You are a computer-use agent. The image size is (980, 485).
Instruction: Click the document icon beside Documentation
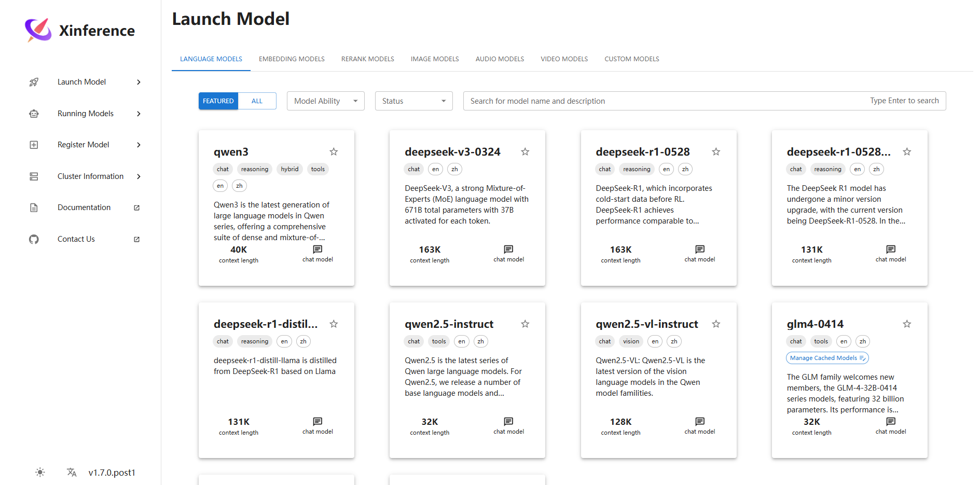[34, 207]
